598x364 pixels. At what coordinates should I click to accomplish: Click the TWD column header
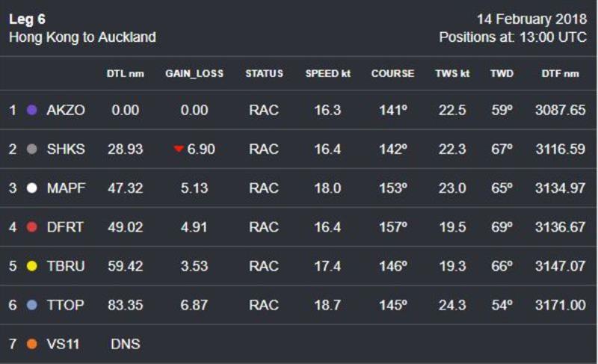[x=502, y=73]
